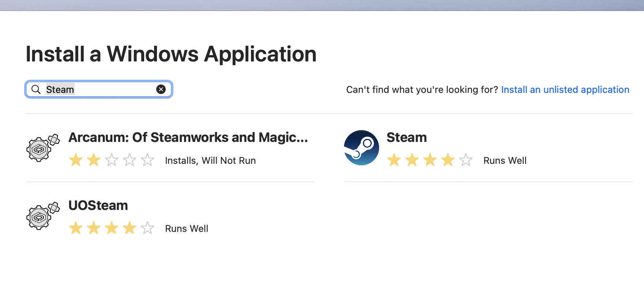Image resolution: width=644 pixels, height=305 pixels.
Task: Click into the Steam search field
Action: [99, 89]
